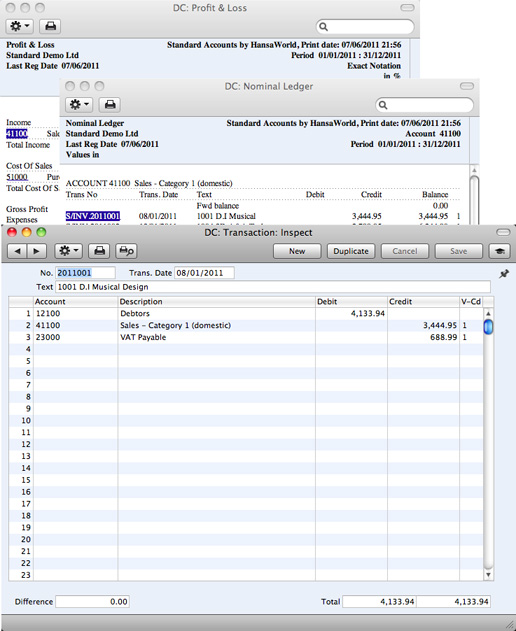Select the transaction No. field 2011001

pos(85,273)
